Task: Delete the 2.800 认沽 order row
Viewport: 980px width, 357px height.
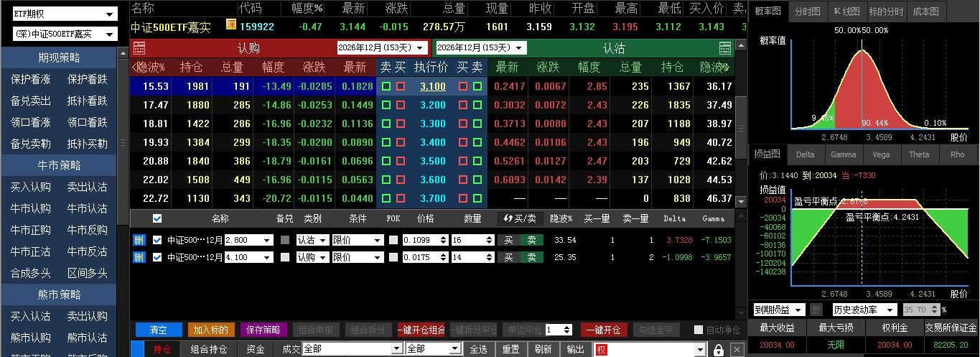Action: click(x=139, y=240)
